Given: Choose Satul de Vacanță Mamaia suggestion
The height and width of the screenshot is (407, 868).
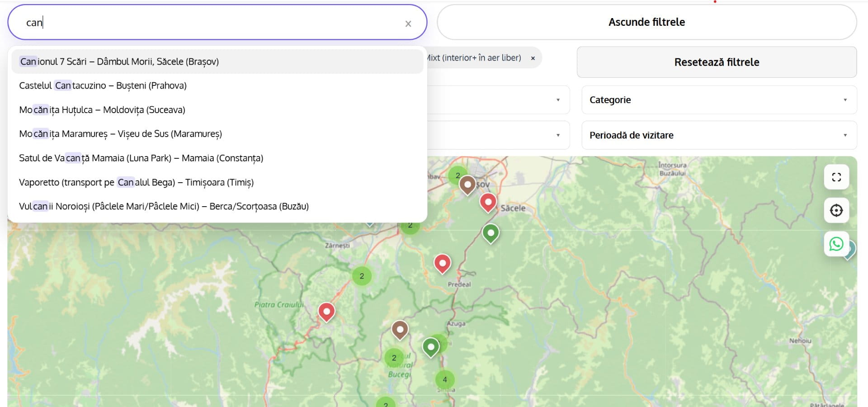Looking at the screenshot, I should pos(217,158).
